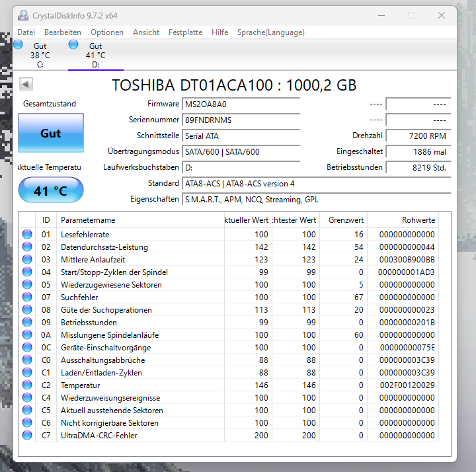Image resolution: width=476 pixels, height=472 pixels.
Task: Click status orb for Lesefehlerrate row
Action: coord(27,234)
